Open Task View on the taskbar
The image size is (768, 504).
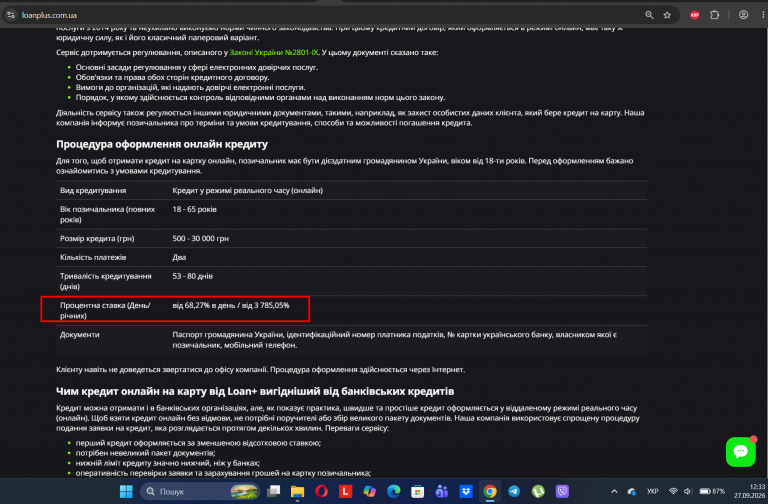pyautogui.click(x=273, y=491)
